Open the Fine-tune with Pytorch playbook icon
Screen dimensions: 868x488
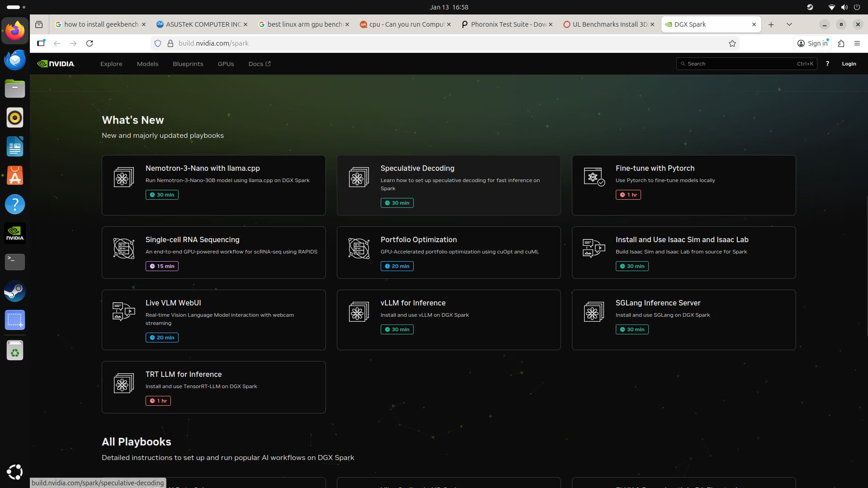[x=594, y=177]
